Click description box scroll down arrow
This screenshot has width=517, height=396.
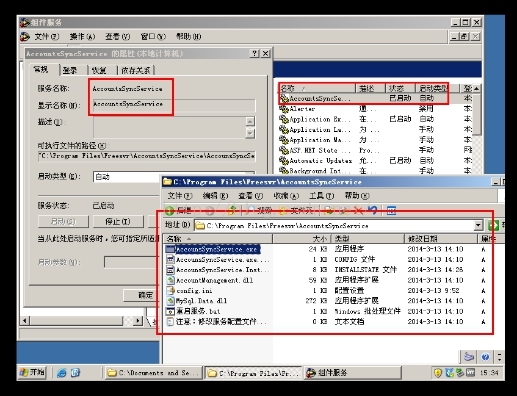point(250,133)
